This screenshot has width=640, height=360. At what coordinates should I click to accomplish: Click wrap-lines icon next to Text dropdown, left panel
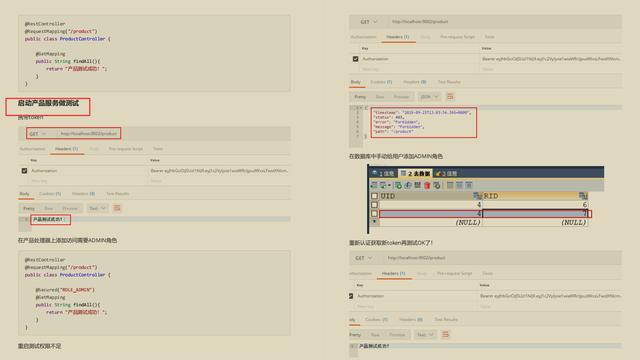[117, 208]
